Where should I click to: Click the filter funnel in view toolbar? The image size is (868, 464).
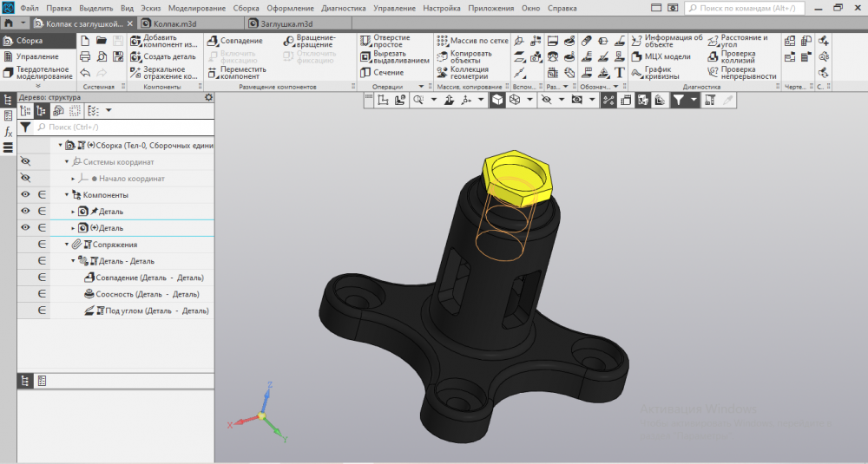tap(679, 101)
